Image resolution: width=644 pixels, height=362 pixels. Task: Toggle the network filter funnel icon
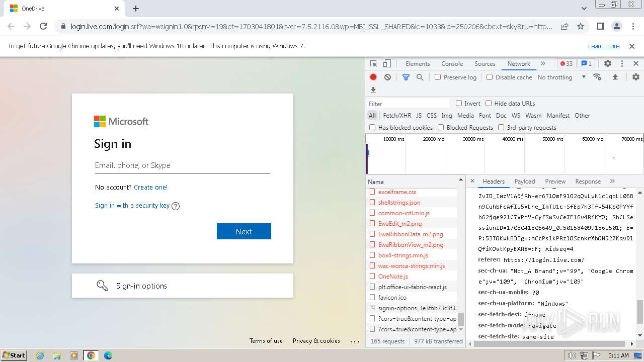(x=406, y=77)
